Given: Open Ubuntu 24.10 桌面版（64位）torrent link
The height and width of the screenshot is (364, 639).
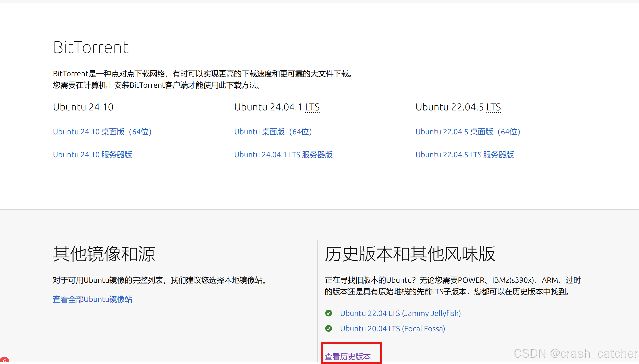Looking at the screenshot, I should 102,132.
